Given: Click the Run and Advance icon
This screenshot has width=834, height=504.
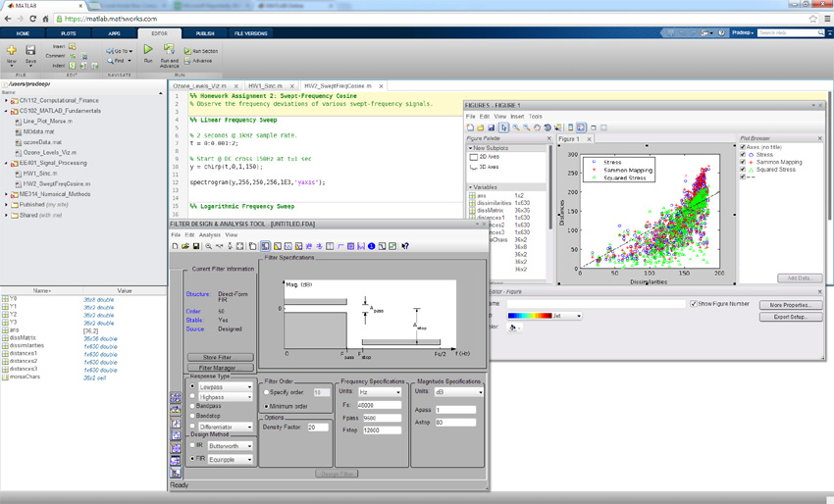Looking at the screenshot, I should point(169,50).
